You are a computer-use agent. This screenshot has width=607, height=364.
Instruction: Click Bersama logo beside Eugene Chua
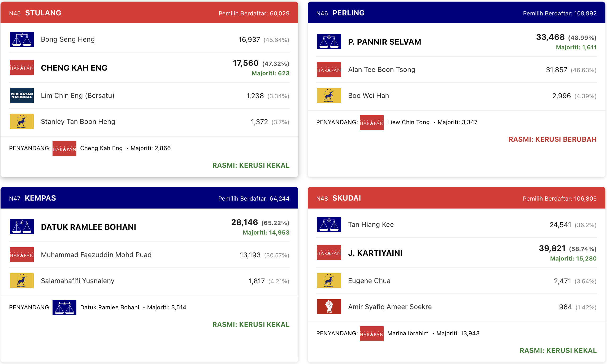[x=329, y=281]
